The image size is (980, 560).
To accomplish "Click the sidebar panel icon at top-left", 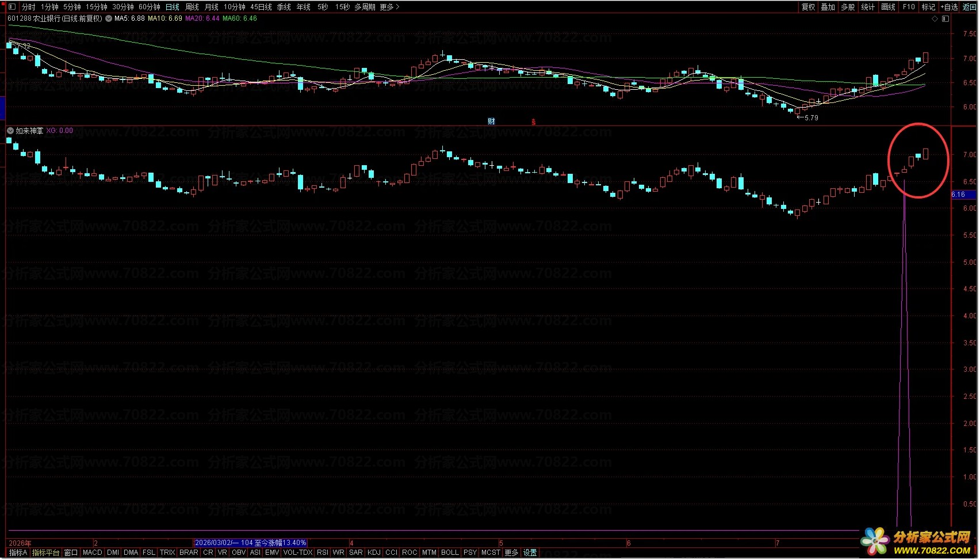I will coord(12,7).
